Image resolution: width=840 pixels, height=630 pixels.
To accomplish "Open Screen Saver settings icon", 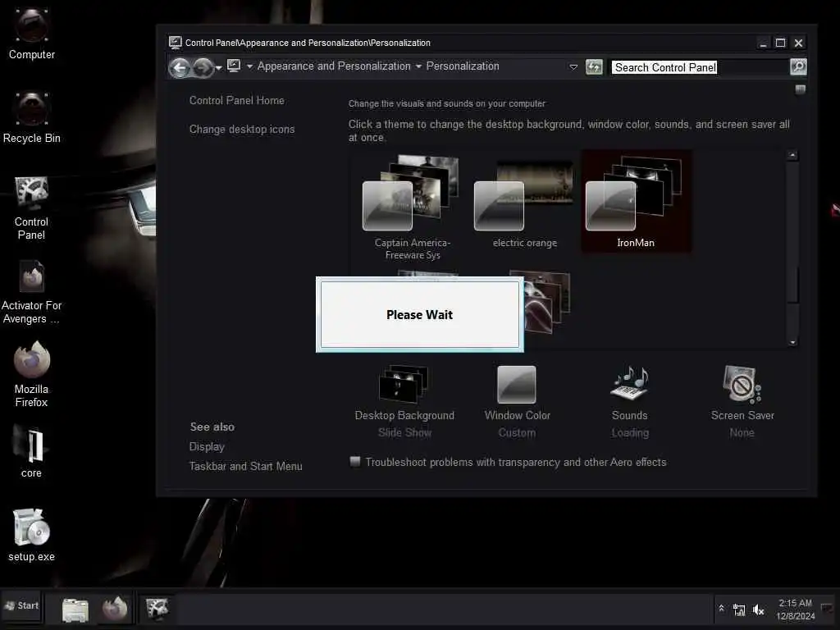I will [x=742, y=384].
